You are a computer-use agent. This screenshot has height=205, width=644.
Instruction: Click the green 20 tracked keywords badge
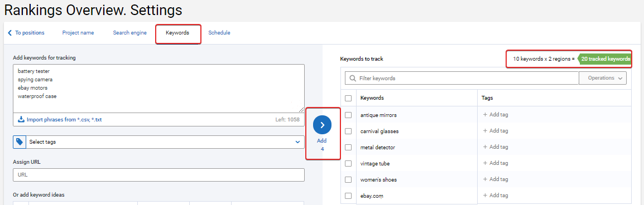click(x=604, y=59)
